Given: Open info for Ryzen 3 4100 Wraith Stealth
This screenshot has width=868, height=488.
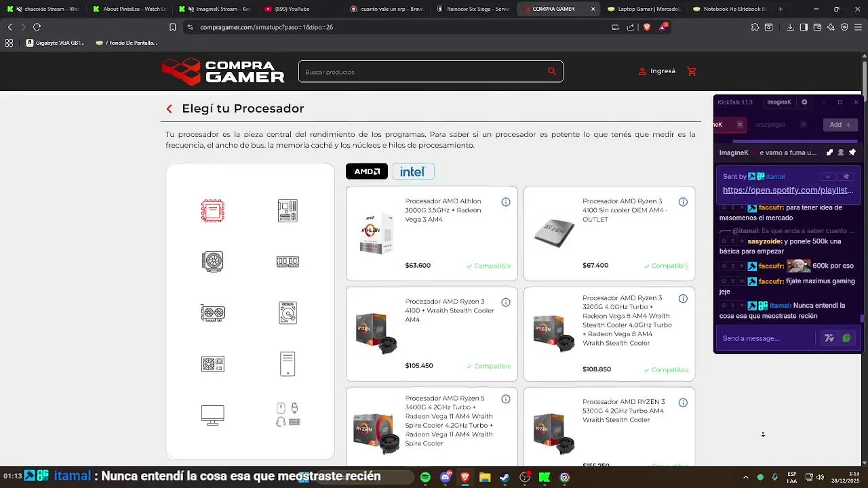Looking at the screenshot, I should pos(505,302).
